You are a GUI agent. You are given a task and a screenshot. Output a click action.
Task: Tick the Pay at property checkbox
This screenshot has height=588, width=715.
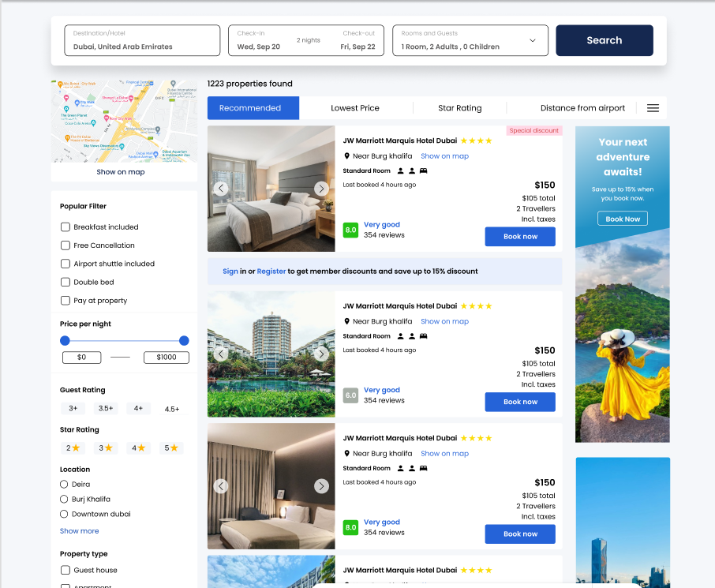(x=66, y=301)
